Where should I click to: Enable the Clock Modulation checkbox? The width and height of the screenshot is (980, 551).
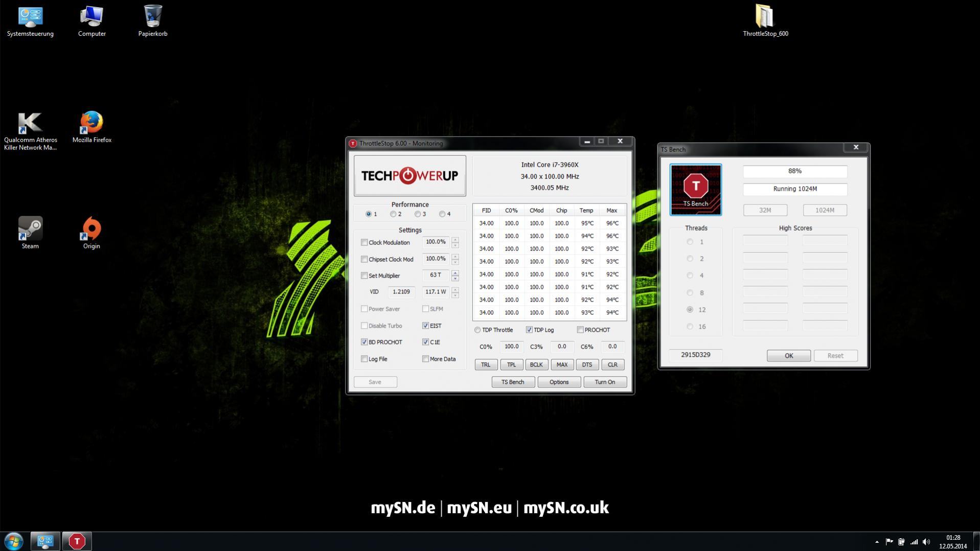(x=364, y=242)
